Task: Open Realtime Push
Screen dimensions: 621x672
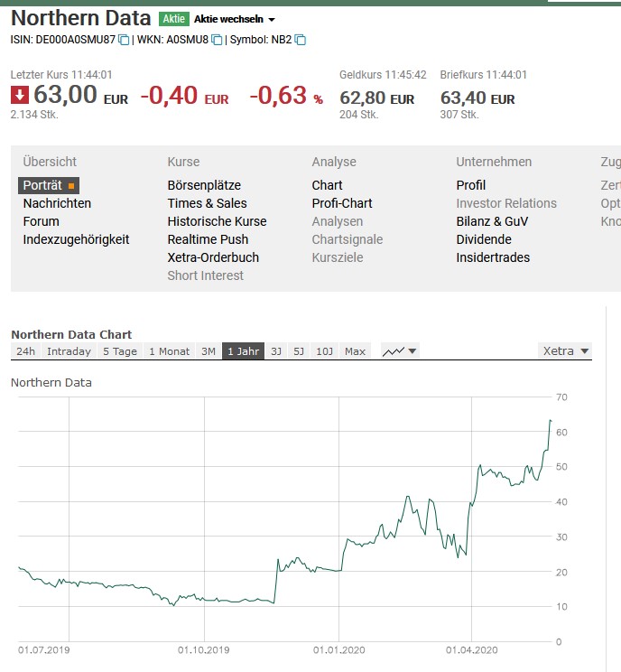Action: coord(208,239)
